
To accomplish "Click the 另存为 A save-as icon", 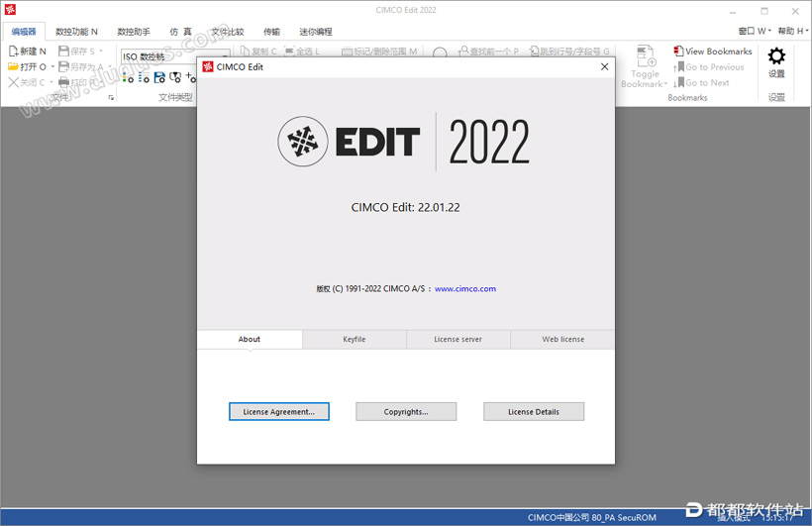I will pyautogui.click(x=63, y=66).
